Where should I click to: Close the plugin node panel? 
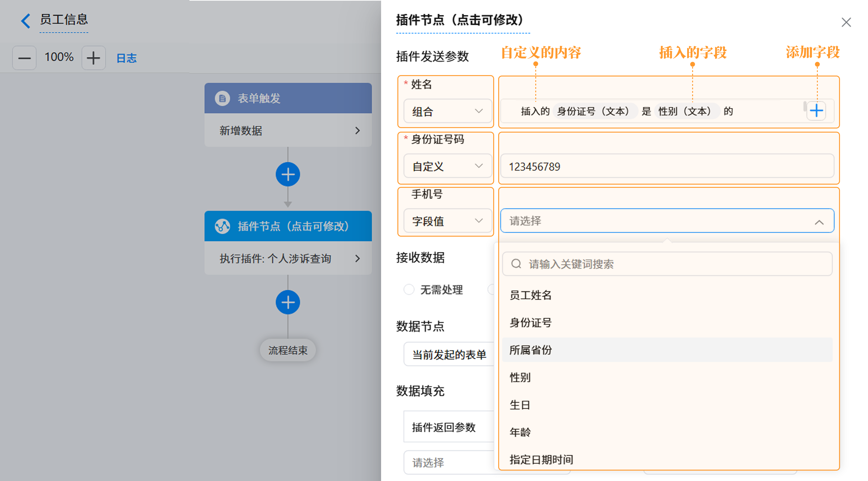(x=846, y=22)
